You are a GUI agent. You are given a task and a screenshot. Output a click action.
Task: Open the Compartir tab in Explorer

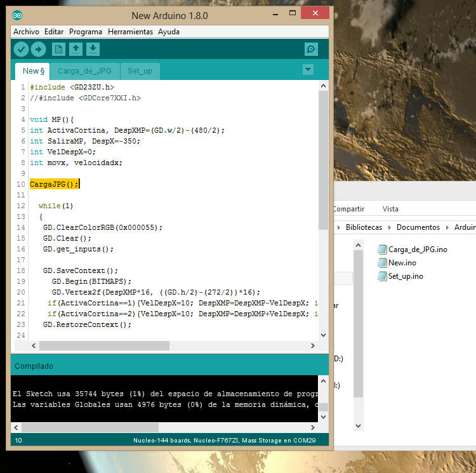348,209
